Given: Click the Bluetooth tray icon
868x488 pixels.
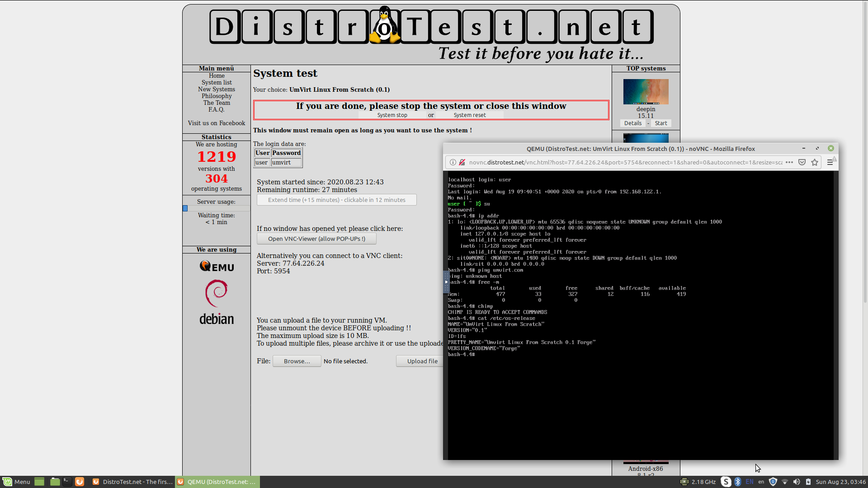Looking at the screenshot, I should (x=738, y=482).
